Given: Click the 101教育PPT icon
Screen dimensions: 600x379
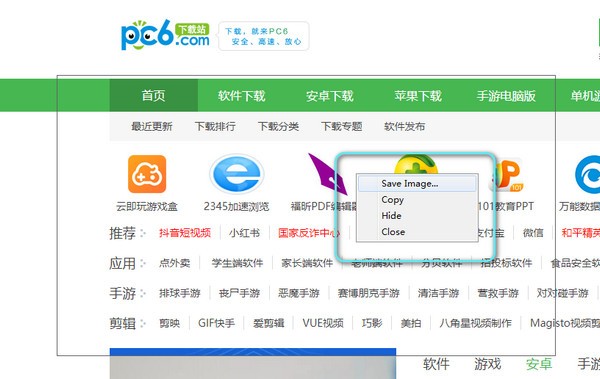Looking at the screenshot, I should click(508, 175).
